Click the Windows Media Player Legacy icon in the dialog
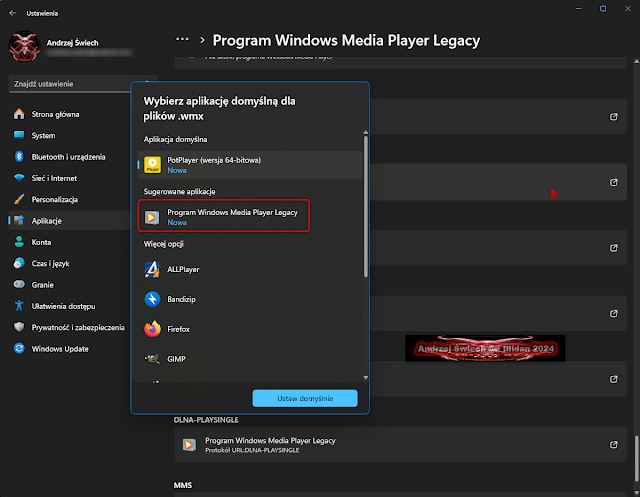Viewport: 640px width, 497px height. (152, 217)
